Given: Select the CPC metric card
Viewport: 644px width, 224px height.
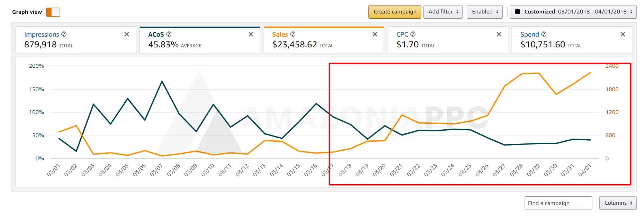Looking at the screenshot, I should point(448,40).
